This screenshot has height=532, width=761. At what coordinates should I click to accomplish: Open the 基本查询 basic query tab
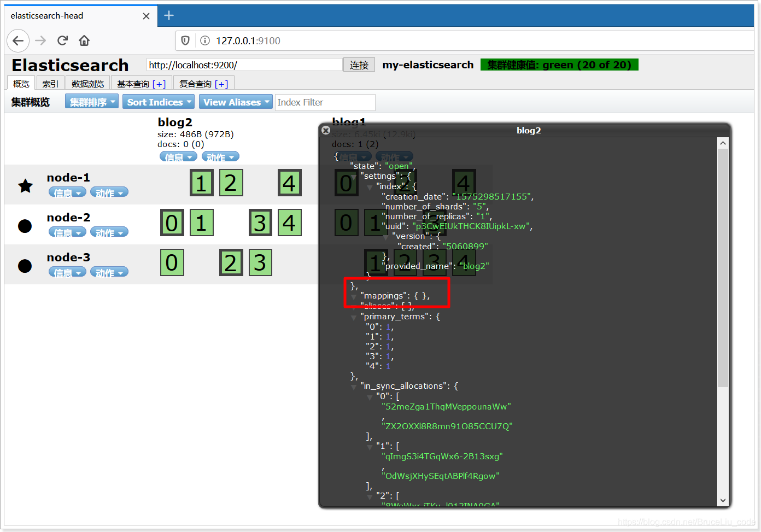coord(141,84)
